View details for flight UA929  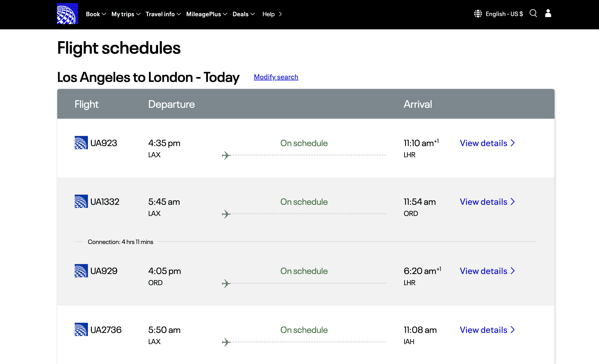487,271
